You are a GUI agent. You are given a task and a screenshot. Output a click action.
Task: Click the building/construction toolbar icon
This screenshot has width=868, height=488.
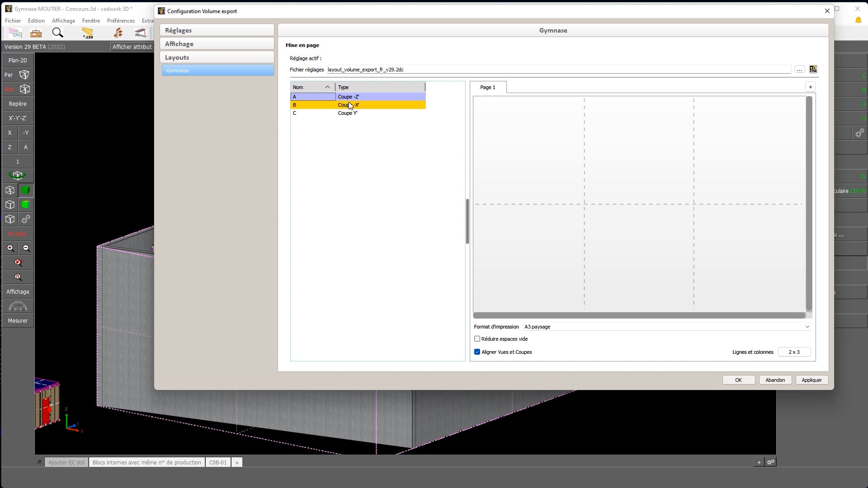[36, 33]
